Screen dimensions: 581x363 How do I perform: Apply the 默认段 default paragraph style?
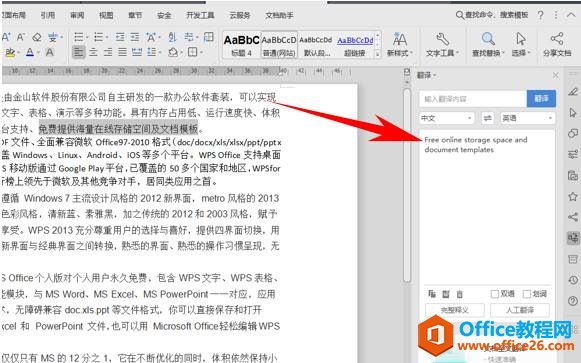point(317,45)
